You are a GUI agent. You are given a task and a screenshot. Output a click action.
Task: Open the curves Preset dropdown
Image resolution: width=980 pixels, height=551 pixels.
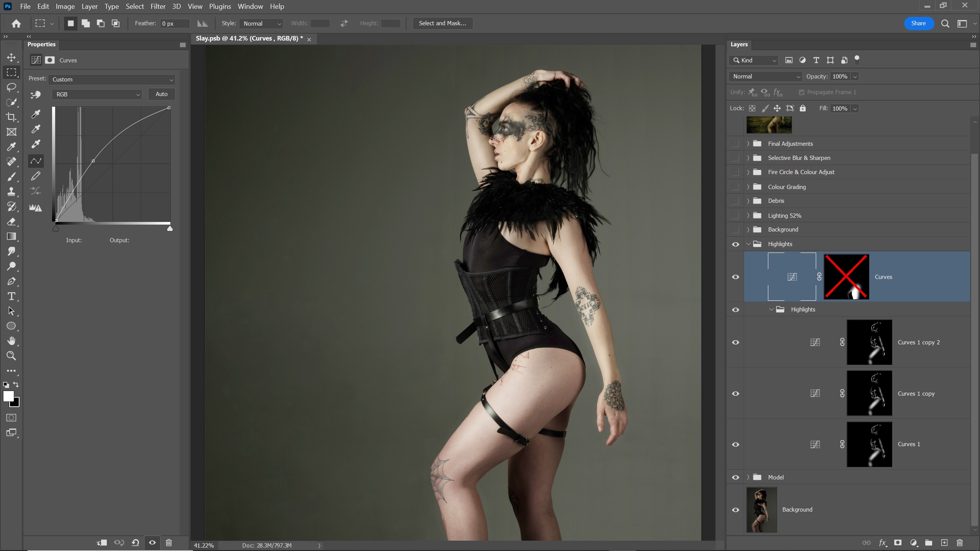(112, 80)
